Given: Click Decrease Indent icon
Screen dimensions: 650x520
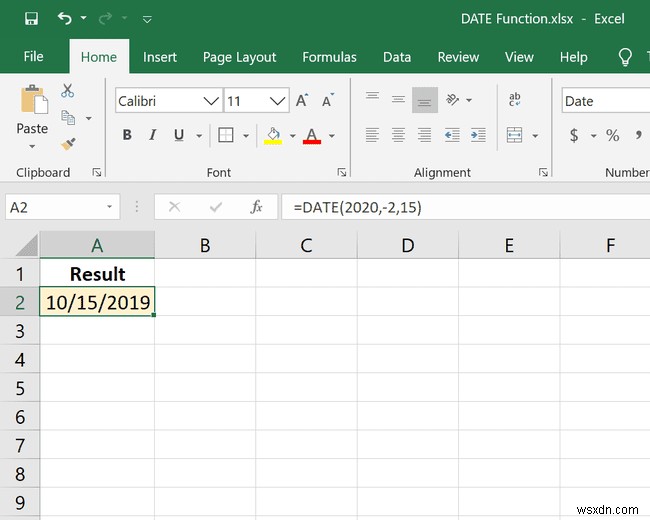Looking at the screenshot, I should [x=452, y=135].
